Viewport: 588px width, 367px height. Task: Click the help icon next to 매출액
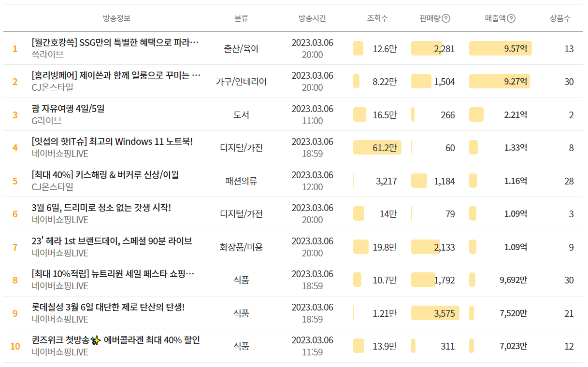tap(511, 18)
